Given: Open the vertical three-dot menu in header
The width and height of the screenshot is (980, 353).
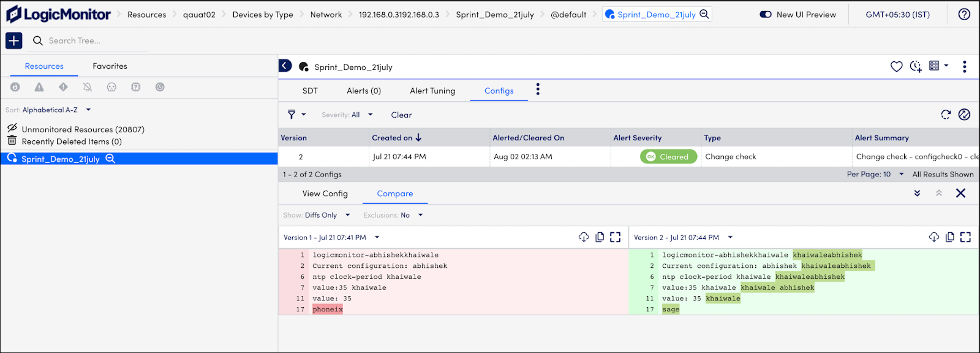Looking at the screenshot, I should (964, 66).
